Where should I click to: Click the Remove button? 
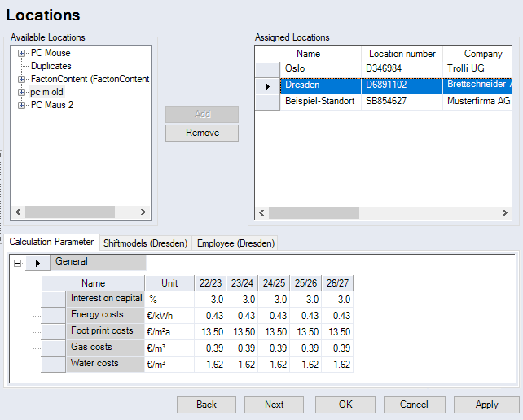coord(202,133)
